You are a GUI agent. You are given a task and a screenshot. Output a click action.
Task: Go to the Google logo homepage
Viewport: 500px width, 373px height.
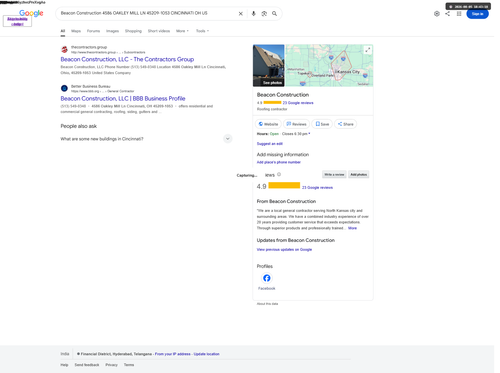point(31,13)
